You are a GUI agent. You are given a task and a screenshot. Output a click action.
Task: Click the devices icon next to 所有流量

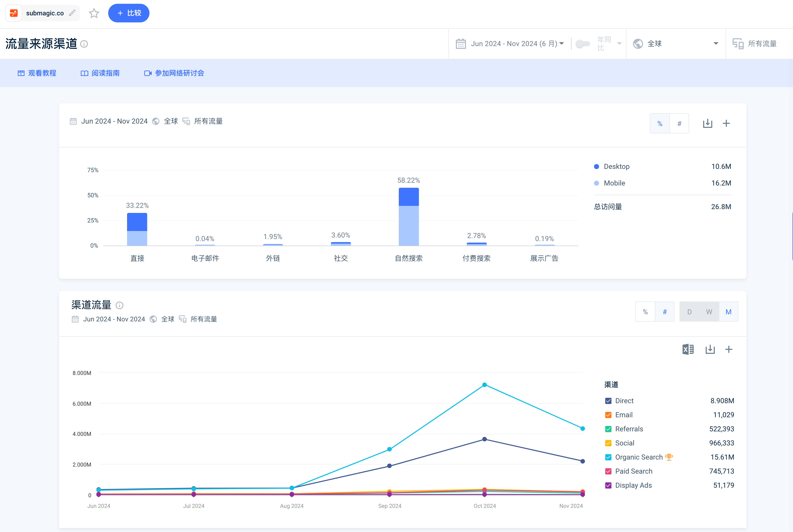(x=738, y=44)
